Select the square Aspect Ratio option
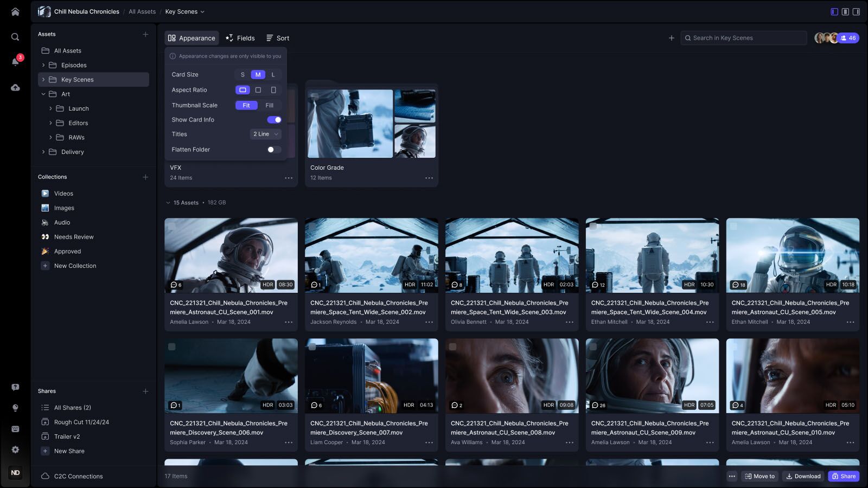Viewport: 868px width, 488px height. point(258,89)
